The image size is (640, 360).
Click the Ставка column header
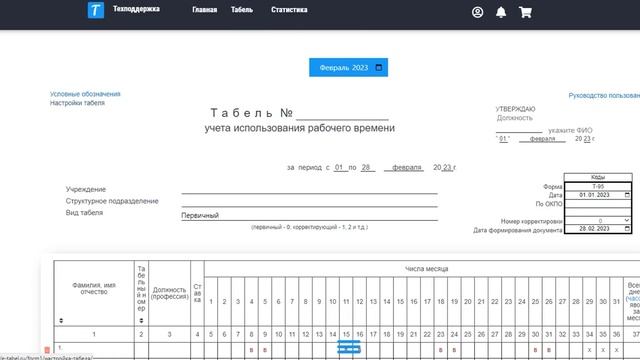(197, 293)
